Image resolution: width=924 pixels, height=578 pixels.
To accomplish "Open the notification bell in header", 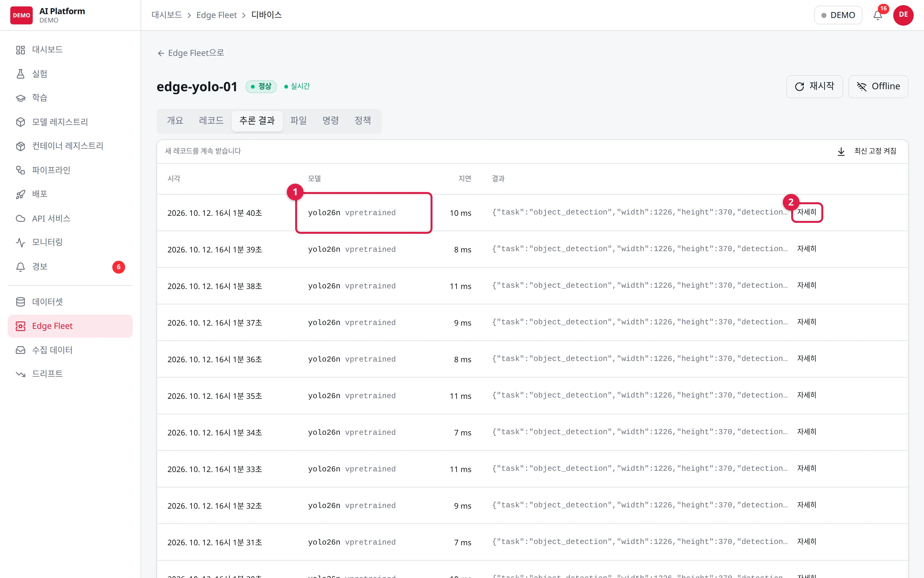I will (x=877, y=15).
